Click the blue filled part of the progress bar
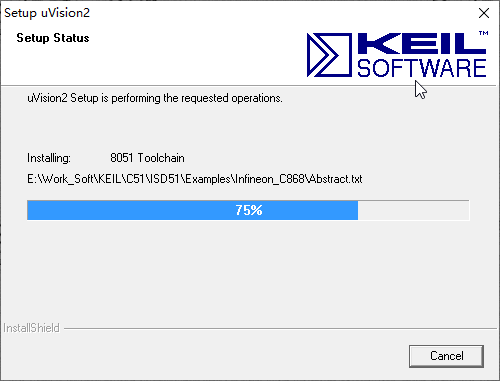This screenshot has height=381, width=500. pyautogui.click(x=193, y=210)
